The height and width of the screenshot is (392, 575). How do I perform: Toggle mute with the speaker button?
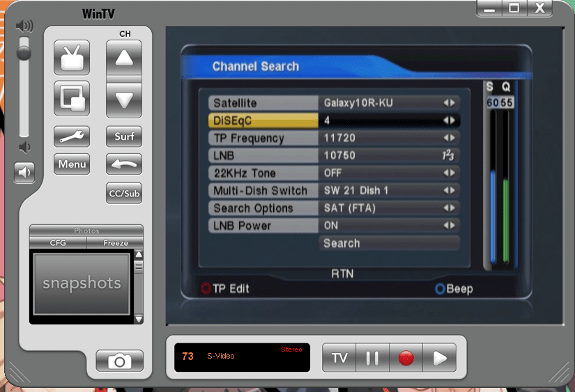coord(24,172)
